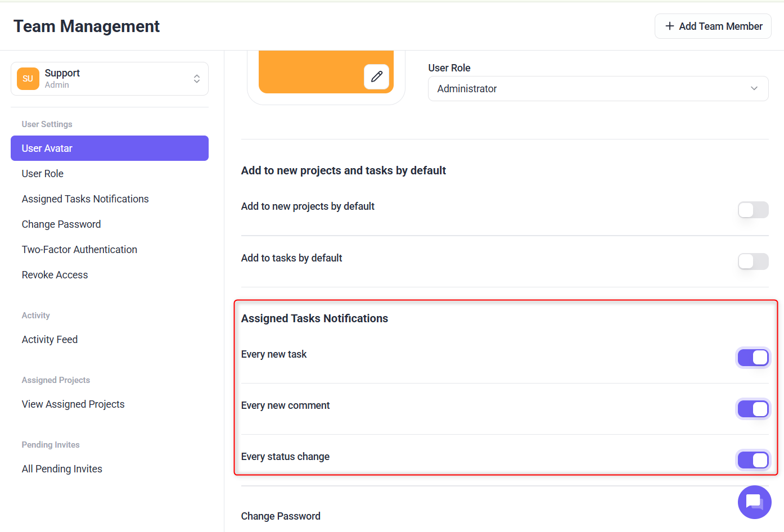The width and height of the screenshot is (784, 532).
Task: Click the pencil edit avatar icon
Action: tap(376, 76)
